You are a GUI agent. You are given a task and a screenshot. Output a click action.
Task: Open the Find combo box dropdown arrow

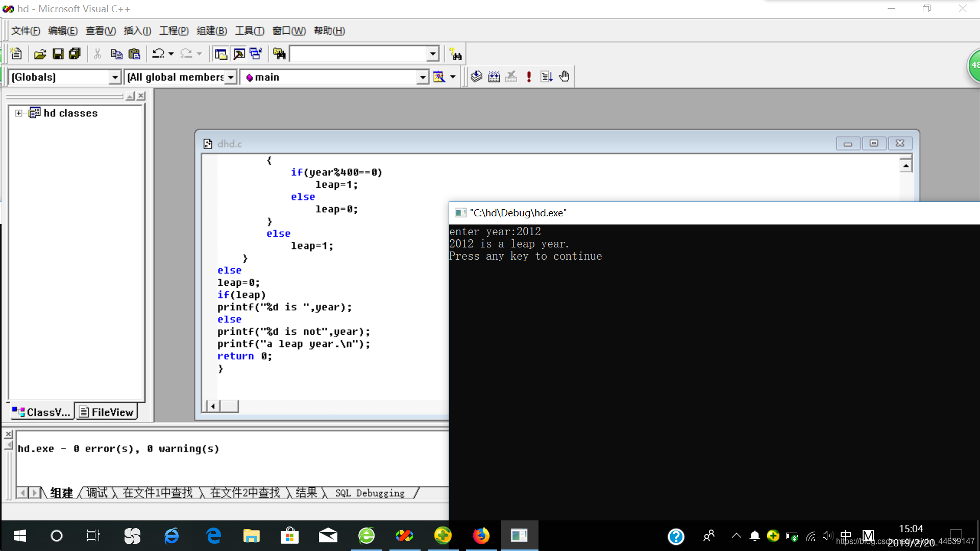tap(433, 54)
